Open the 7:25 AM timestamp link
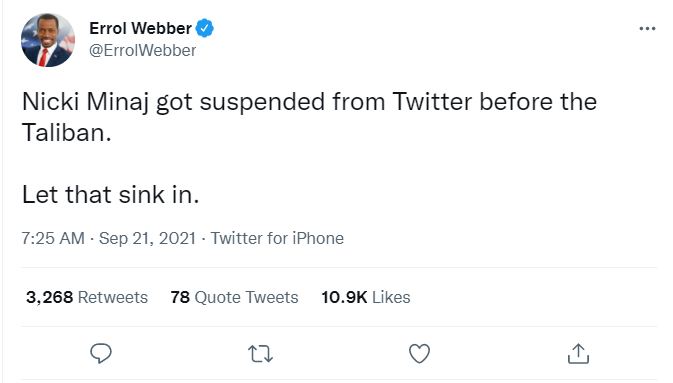The height and width of the screenshot is (383, 673). (x=53, y=238)
